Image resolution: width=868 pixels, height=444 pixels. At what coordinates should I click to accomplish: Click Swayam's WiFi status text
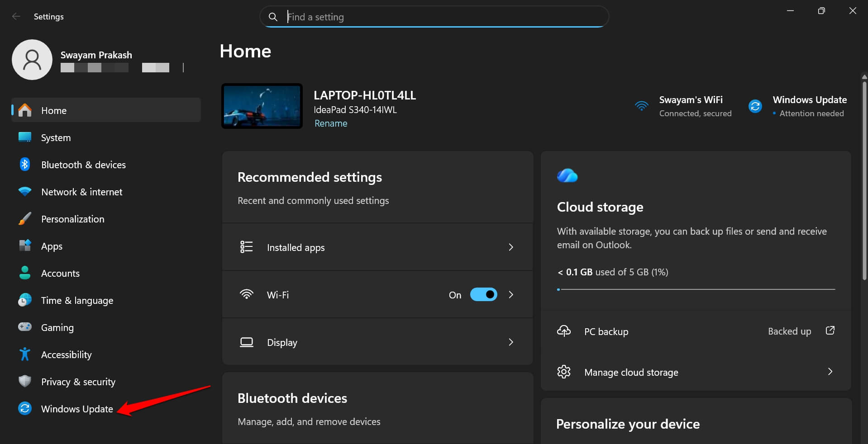pyautogui.click(x=695, y=106)
